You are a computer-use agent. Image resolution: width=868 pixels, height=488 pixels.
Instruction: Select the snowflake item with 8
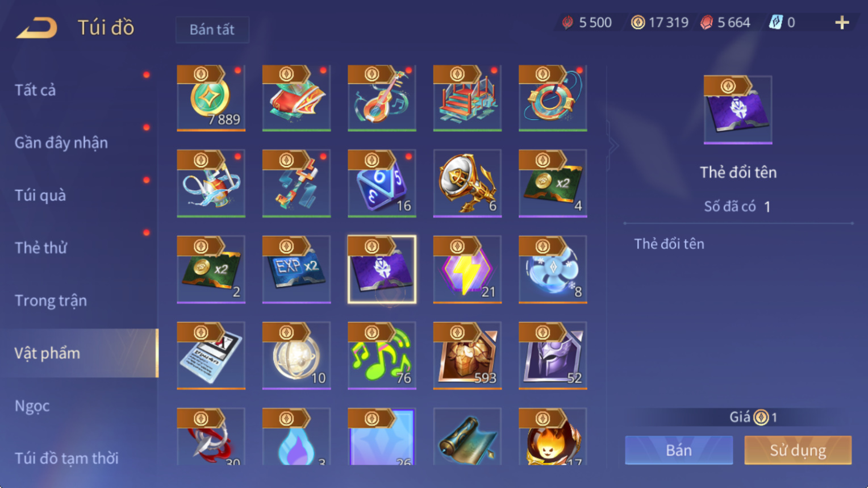point(553,269)
